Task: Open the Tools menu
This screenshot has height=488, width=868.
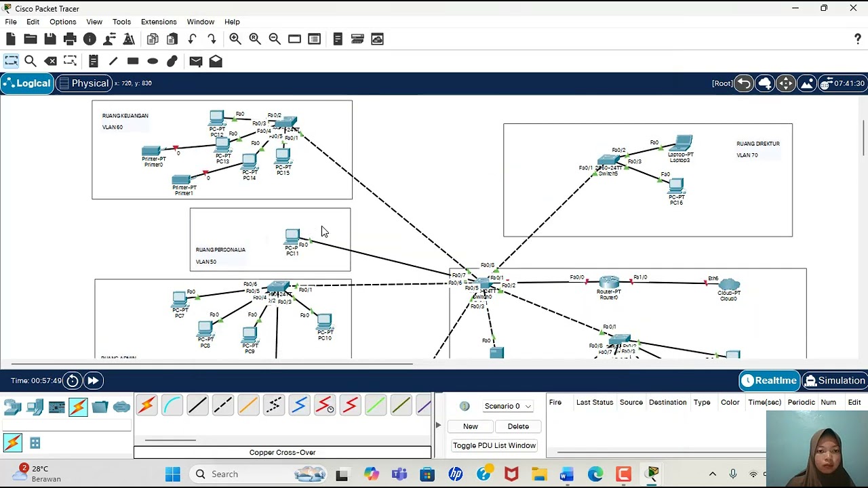Action: (122, 22)
